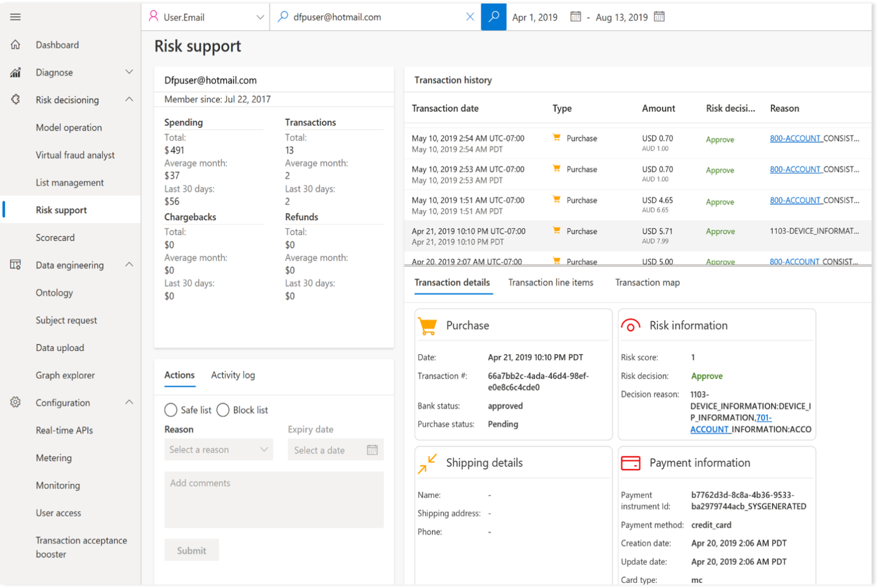Click the Payment information card icon

tap(630, 463)
